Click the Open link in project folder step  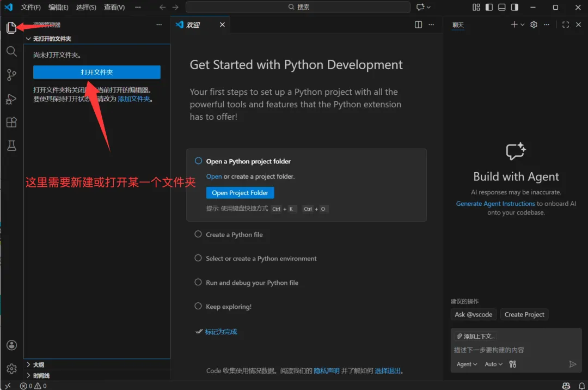[x=214, y=176]
